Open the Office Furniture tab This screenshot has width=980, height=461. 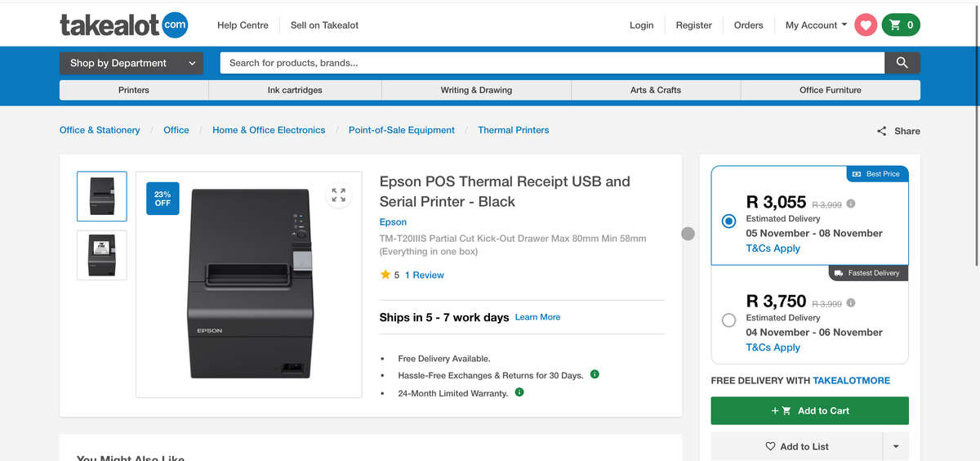[x=831, y=90]
